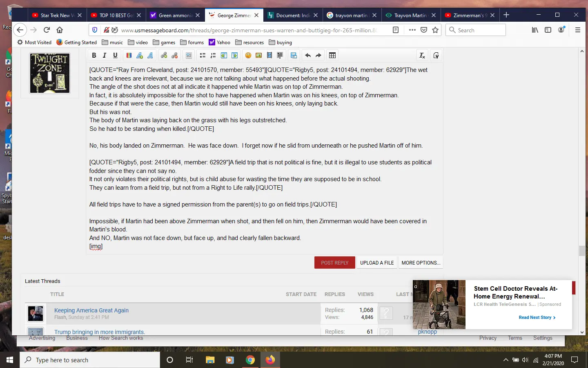The image size is (588, 368).
Task: Indent the selected text
Action: point(234,56)
